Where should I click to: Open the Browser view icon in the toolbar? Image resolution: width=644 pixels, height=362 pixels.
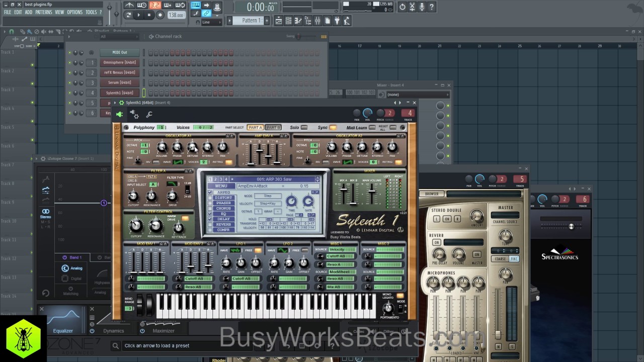point(307,21)
